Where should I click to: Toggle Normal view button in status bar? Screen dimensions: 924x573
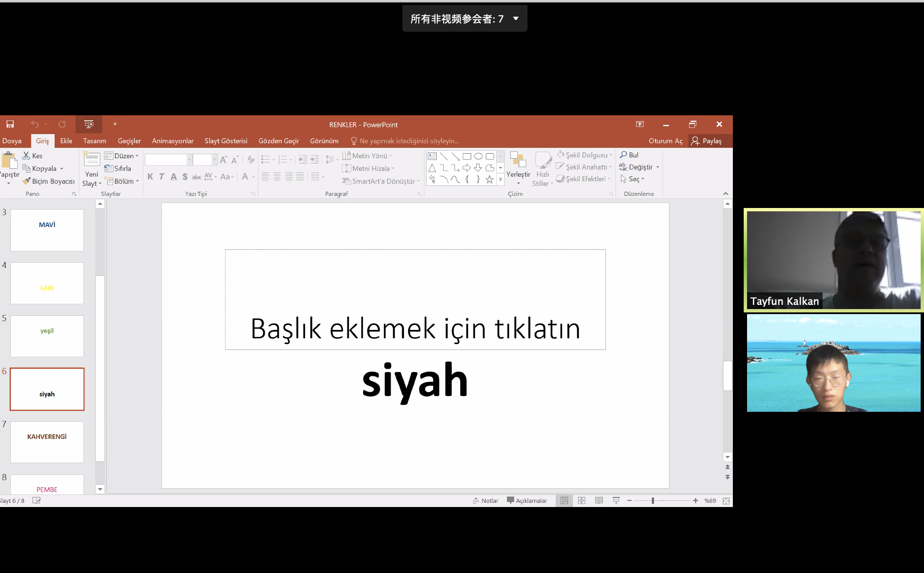564,500
